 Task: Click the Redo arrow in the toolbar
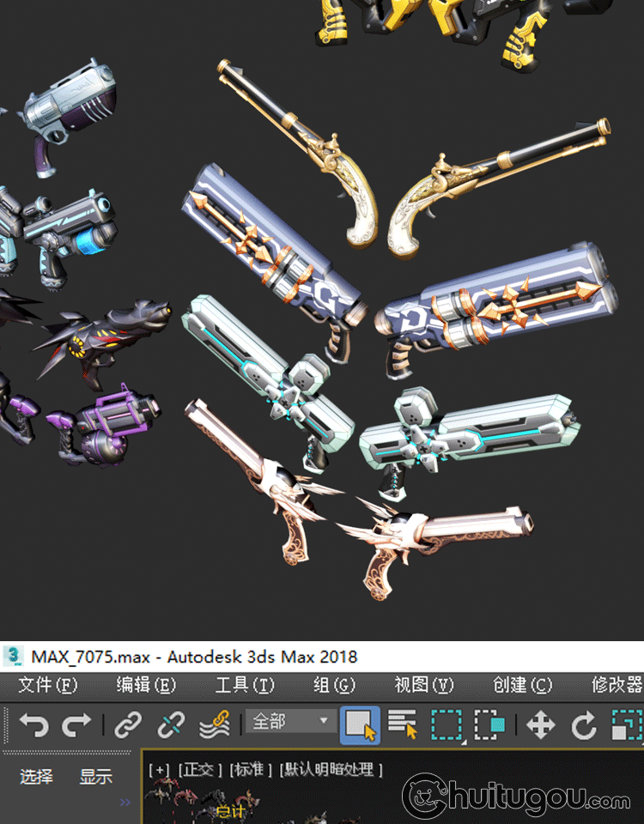pos(76,725)
